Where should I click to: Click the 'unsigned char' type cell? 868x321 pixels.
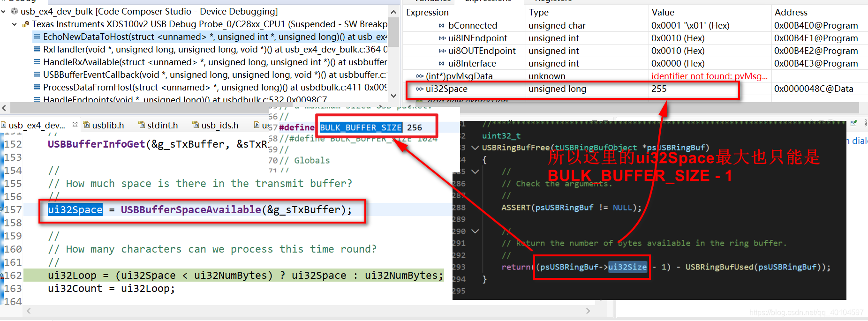557,25
